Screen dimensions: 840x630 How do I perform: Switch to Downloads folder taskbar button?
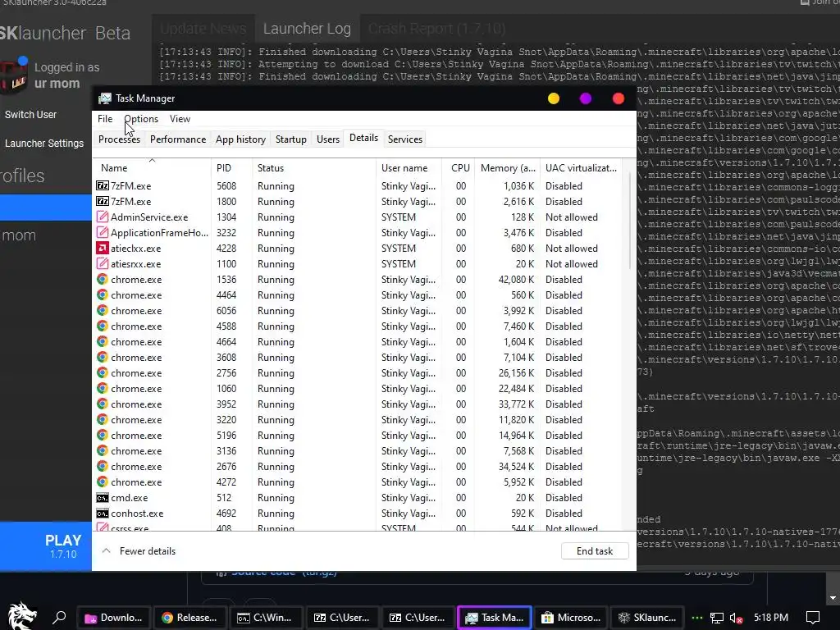[x=114, y=618]
